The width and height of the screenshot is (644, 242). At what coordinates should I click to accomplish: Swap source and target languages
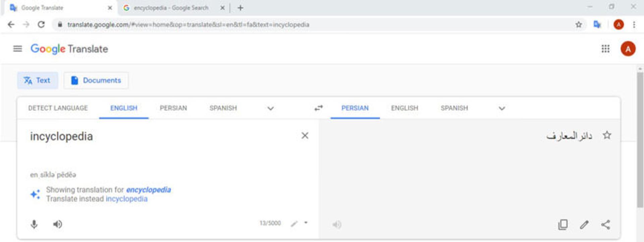[318, 108]
